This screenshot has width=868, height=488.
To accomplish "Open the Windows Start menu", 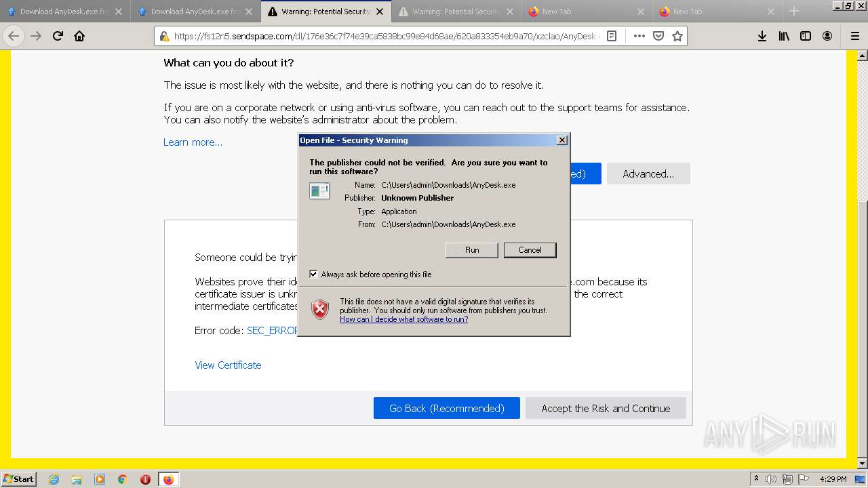I will (x=18, y=479).
